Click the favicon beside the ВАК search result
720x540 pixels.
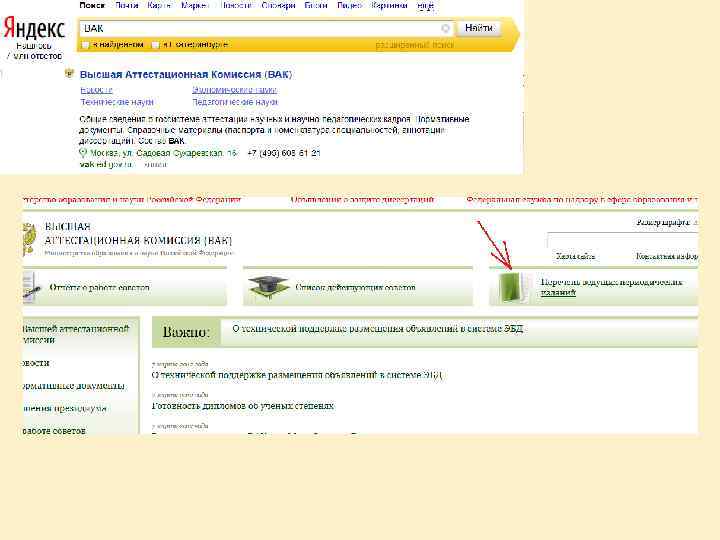69,73
